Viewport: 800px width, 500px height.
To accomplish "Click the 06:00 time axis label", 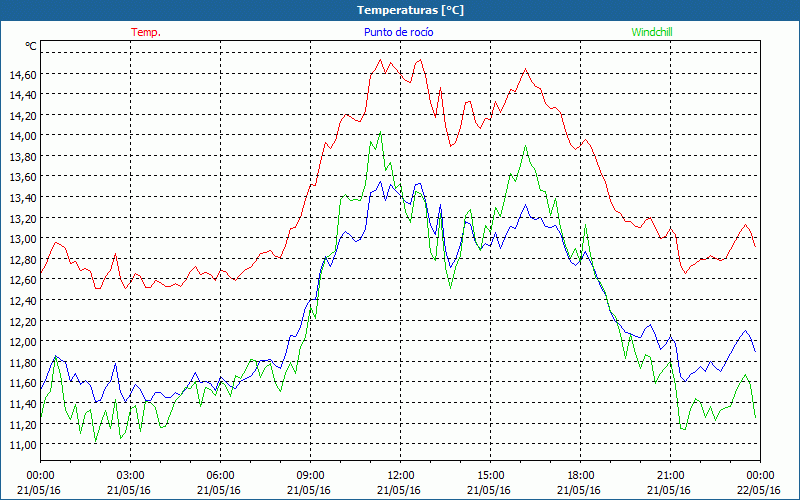I will 220,476.
